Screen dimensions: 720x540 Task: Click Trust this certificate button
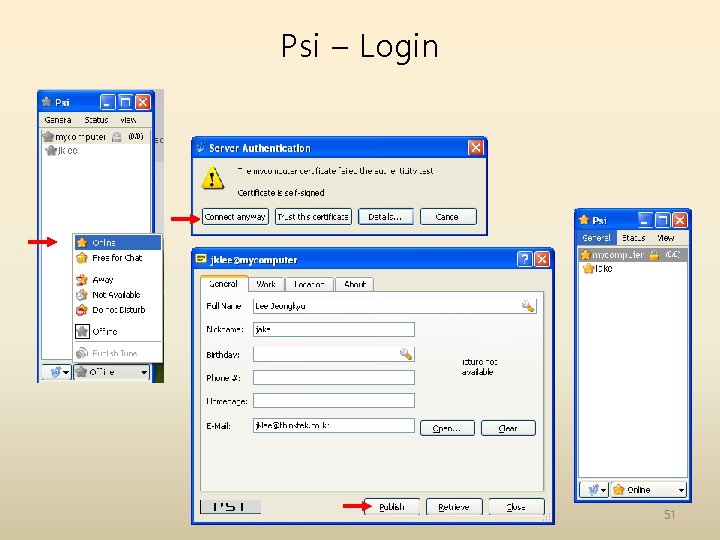click(313, 217)
